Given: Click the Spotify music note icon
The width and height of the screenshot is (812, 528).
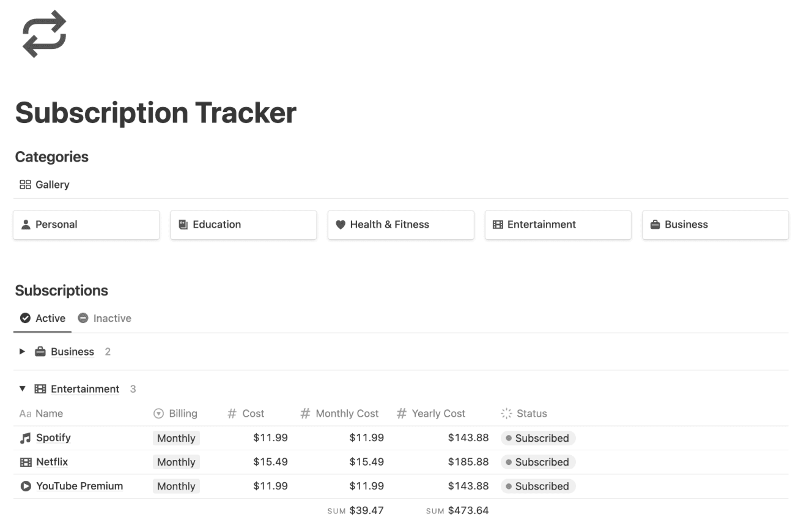Looking at the screenshot, I should pos(25,437).
